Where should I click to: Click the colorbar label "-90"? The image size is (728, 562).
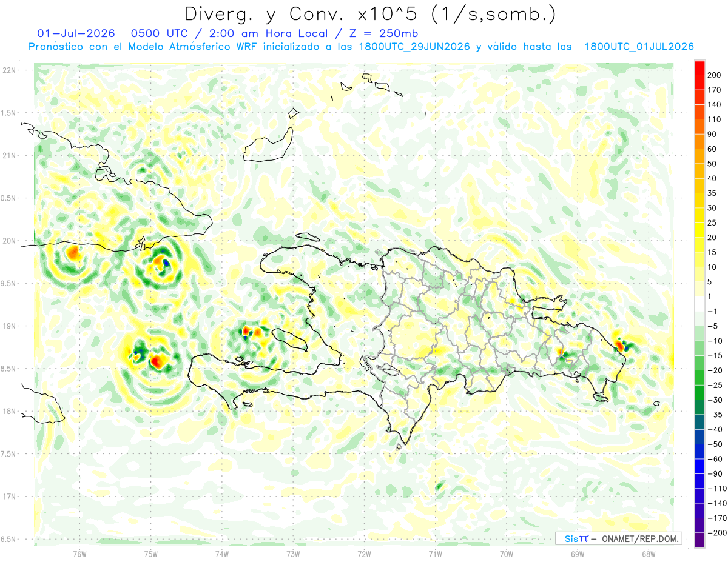pos(714,474)
